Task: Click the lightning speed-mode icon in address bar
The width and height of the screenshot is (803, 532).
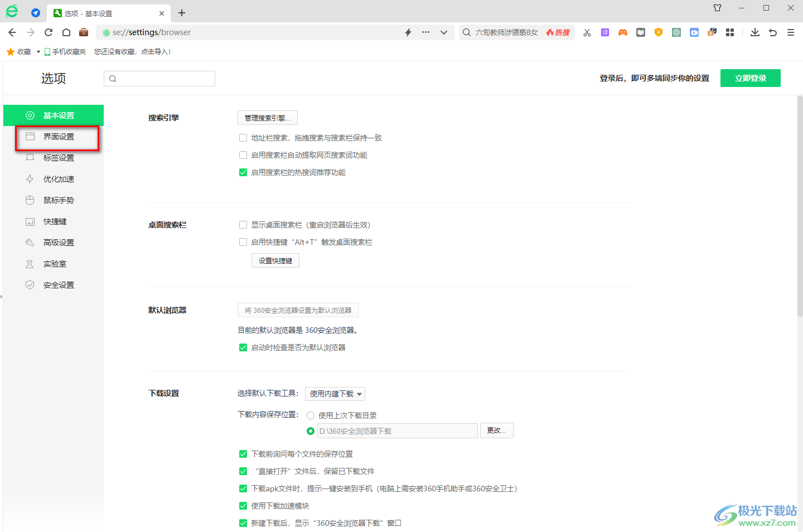Action: (x=408, y=32)
